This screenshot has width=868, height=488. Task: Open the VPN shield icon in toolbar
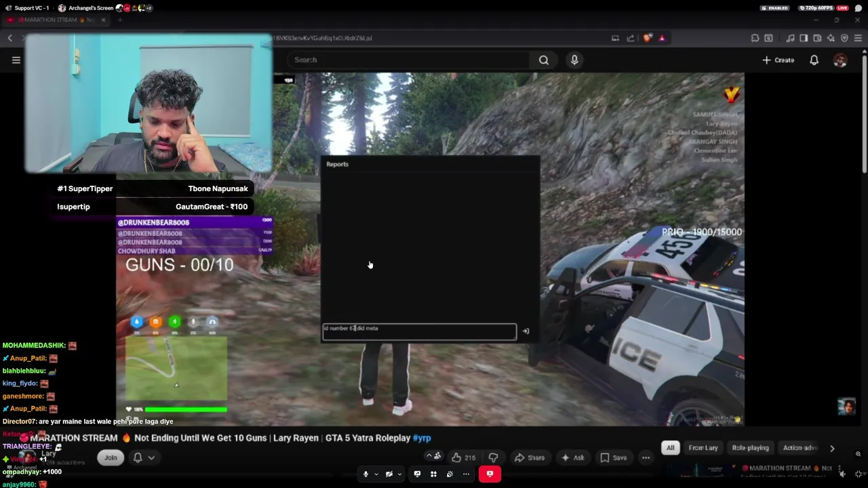point(844,38)
